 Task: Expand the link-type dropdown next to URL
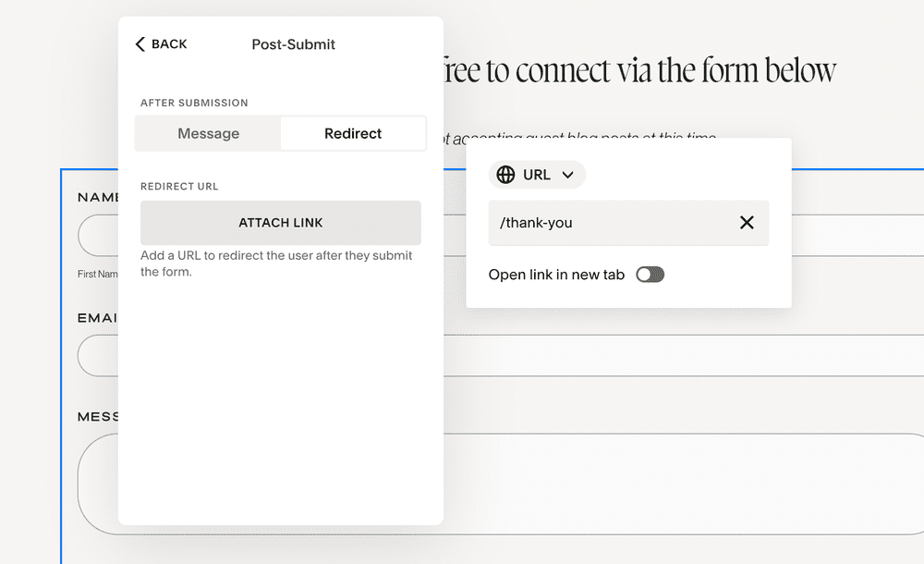pos(569,175)
